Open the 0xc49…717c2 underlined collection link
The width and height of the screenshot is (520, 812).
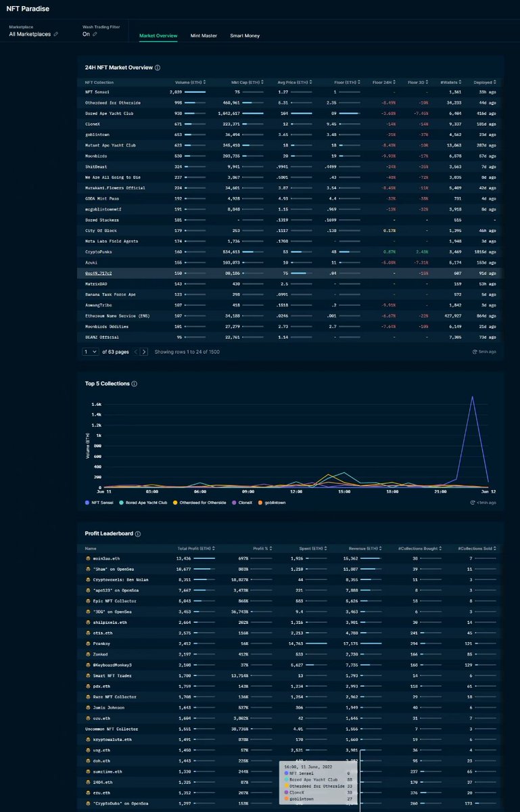click(99, 273)
